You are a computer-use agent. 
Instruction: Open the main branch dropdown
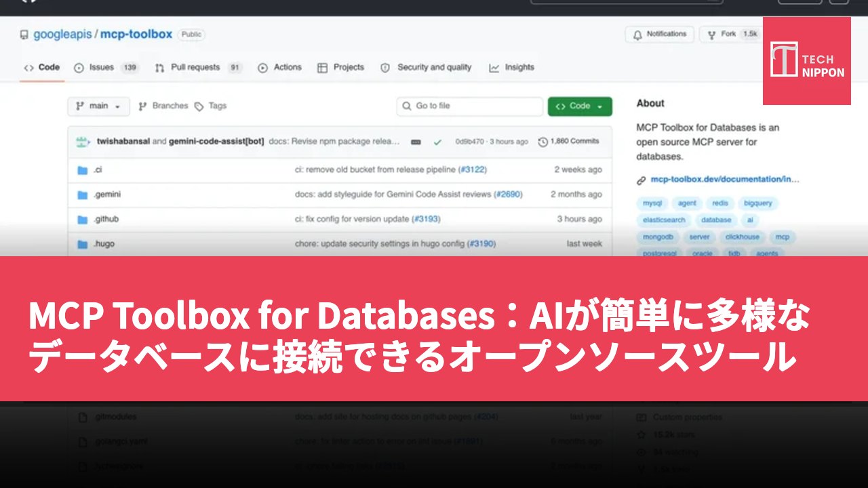99,106
